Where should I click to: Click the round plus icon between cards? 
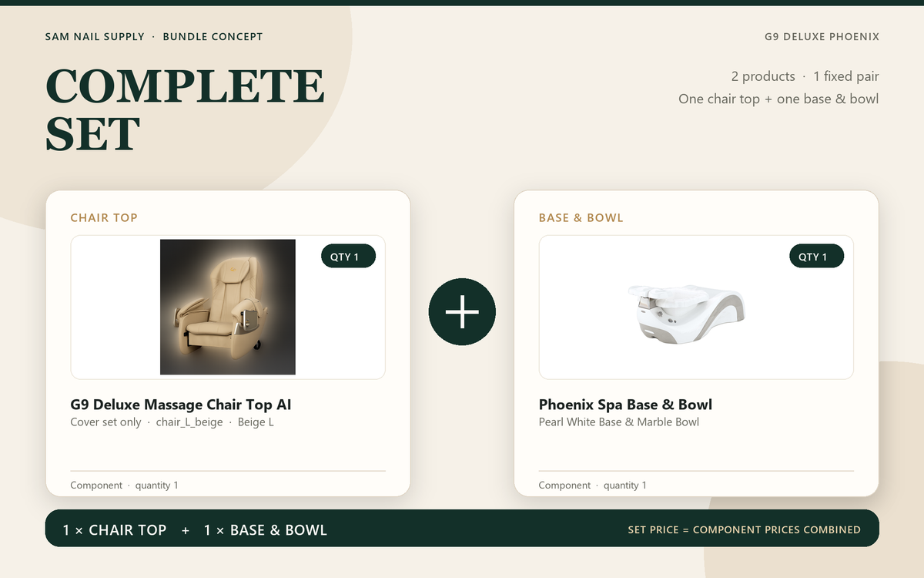click(x=462, y=311)
